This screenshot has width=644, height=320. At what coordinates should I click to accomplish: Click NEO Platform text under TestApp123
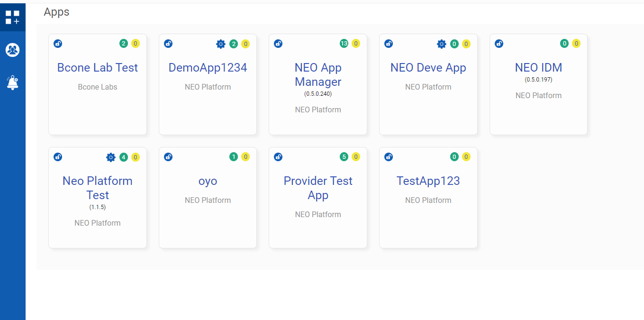(428, 201)
